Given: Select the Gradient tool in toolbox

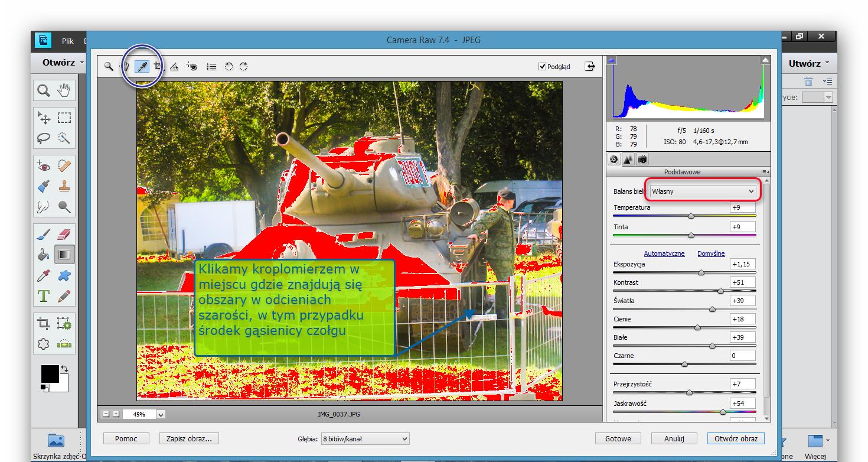Looking at the screenshot, I should coord(64,255).
